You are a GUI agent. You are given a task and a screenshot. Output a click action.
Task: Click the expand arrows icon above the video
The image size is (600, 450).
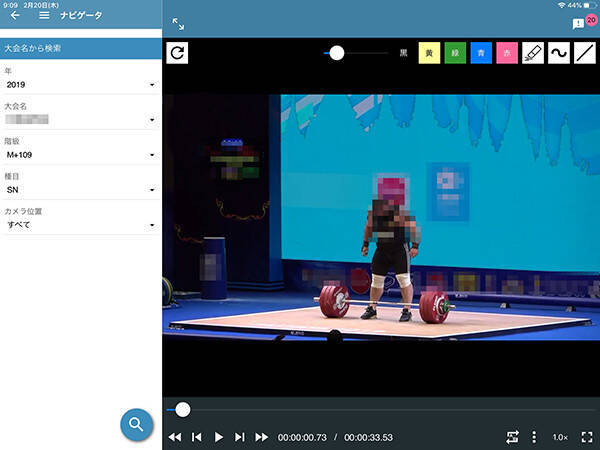point(178,23)
